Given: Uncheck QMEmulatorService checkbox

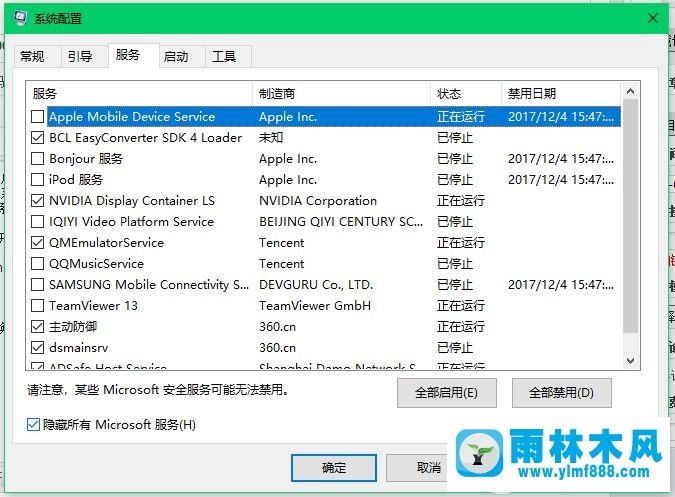Looking at the screenshot, I should click(x=37, y=243).
